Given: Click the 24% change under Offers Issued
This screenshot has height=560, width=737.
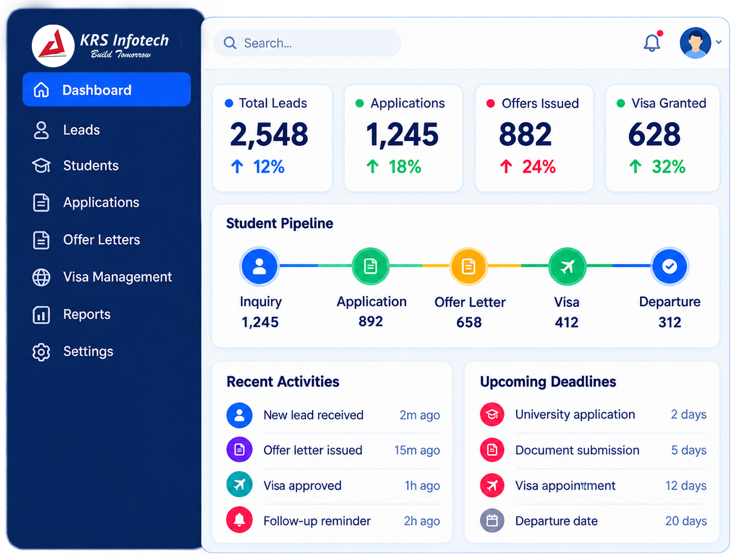Looking at the screenshot, I should point(539,167).
